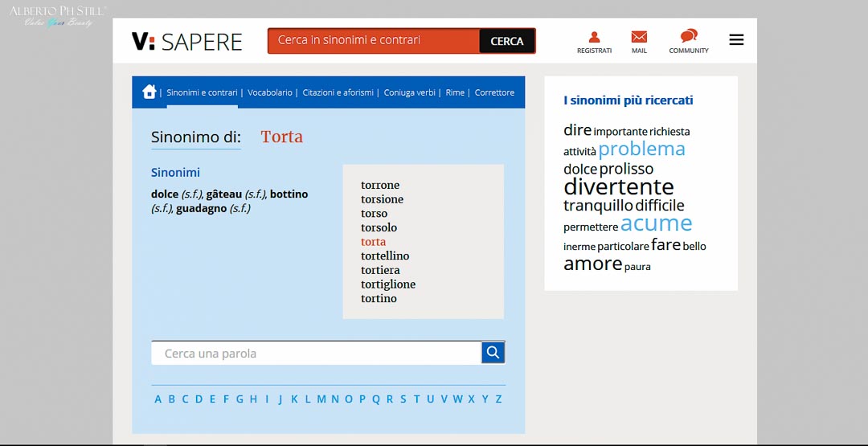Go to home via house icon

(x=149, y=92)
